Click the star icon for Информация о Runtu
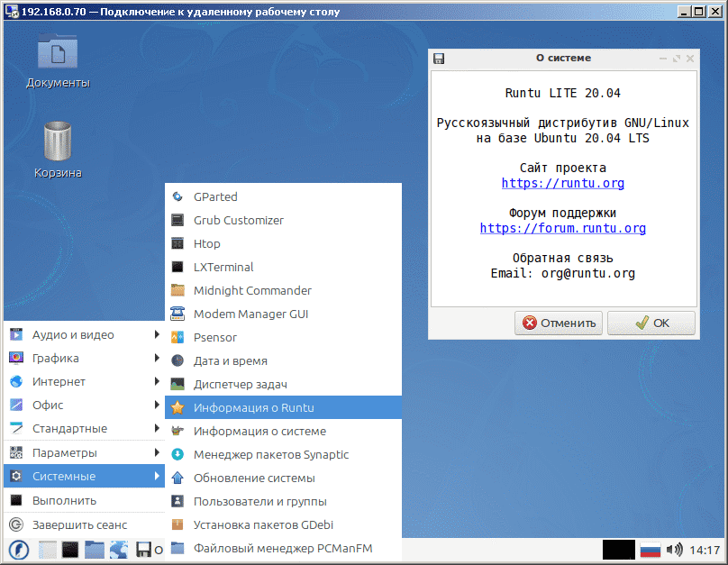The height and width of the screenshot is (565, 728). [177, 407]
